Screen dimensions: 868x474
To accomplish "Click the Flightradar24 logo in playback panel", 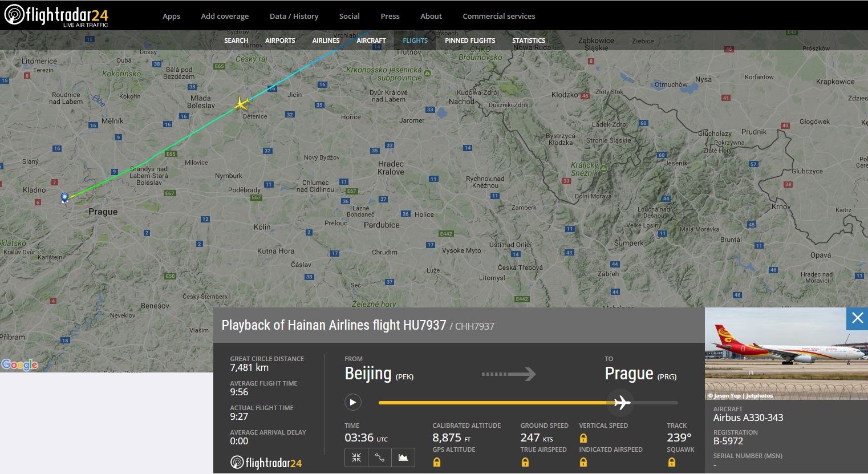I will (x=266, y=463).
